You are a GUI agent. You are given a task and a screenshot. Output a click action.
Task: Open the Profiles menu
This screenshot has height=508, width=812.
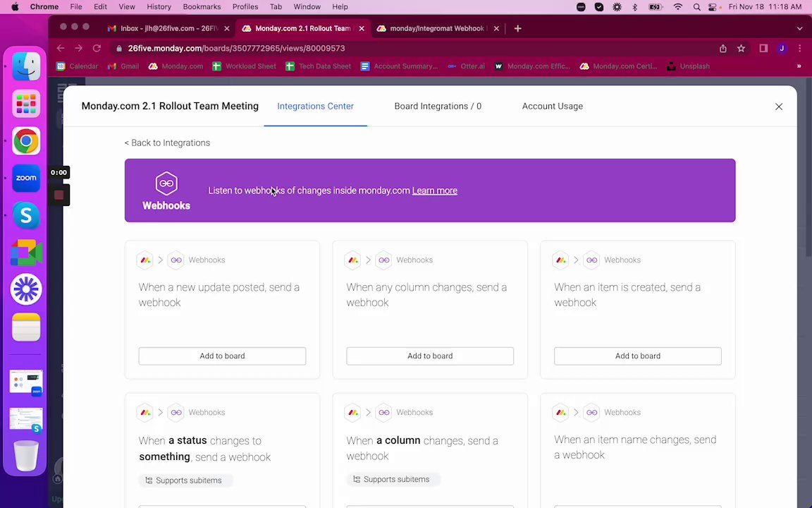coord(245,7)
